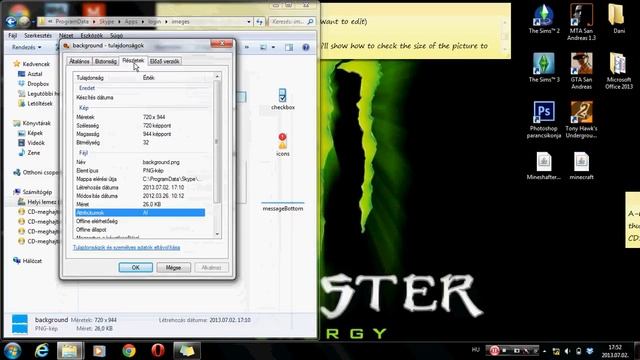Launch GTA San Andreas from desktop

[x=581, y=71]
